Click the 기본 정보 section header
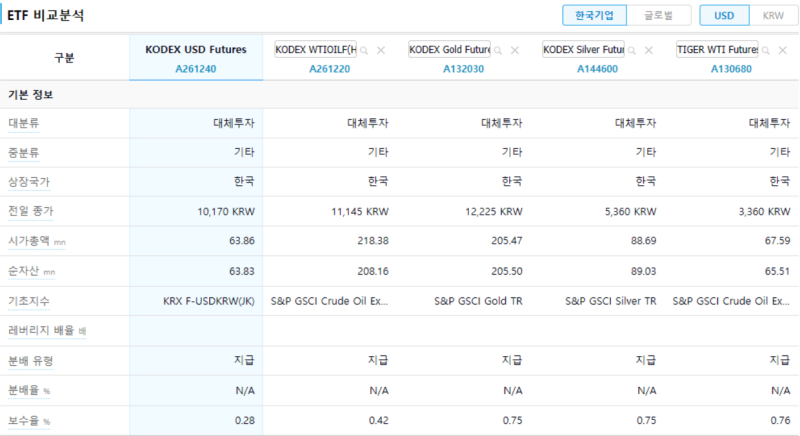 31,95
